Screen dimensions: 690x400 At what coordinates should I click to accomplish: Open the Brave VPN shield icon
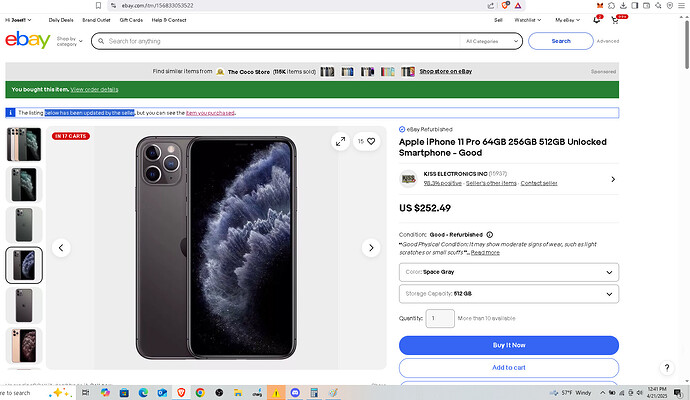point(670,6)
